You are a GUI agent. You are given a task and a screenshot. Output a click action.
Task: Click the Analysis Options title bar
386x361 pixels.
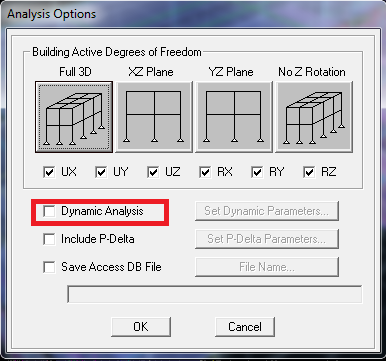(193, 14)
